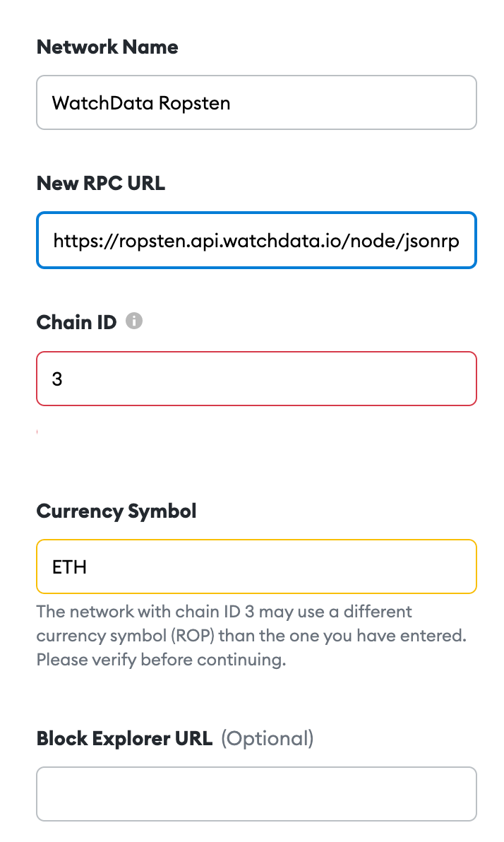Click the New RPC URL heading
The width and height of the screenshot is (504, 842).
pyautogui.click(x=100, y=183)
